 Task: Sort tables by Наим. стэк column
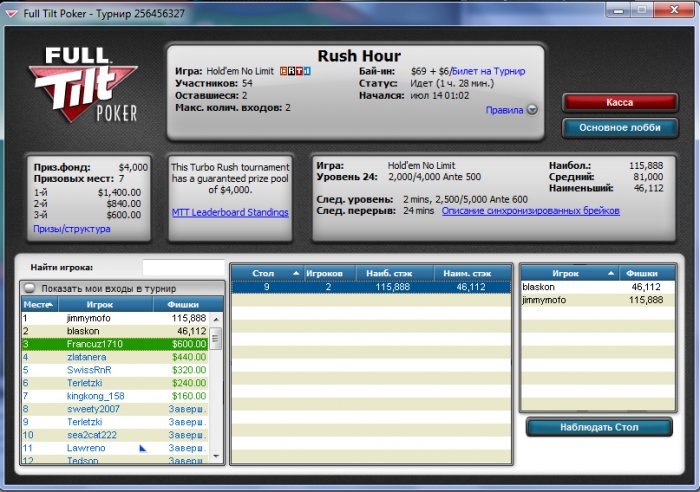click(x=473, y=273)
